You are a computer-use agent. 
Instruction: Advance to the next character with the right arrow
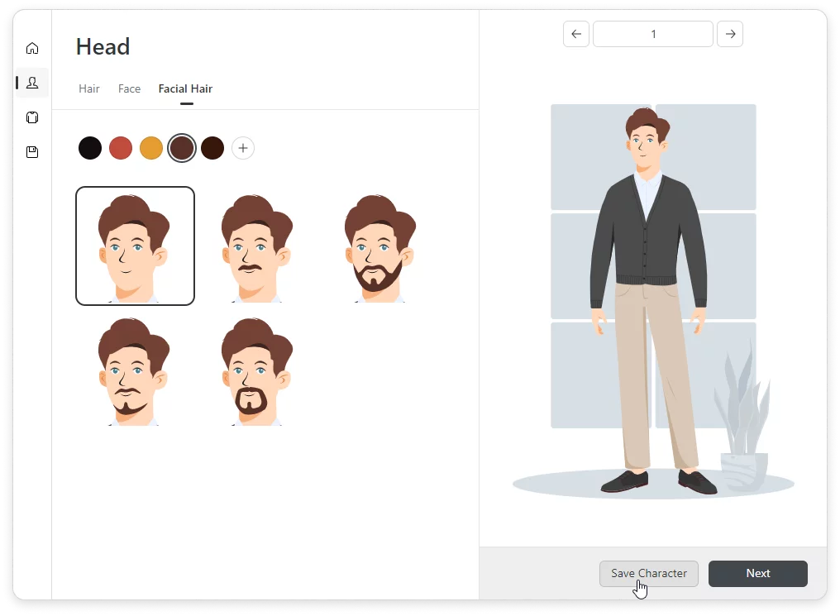(730, 33)
